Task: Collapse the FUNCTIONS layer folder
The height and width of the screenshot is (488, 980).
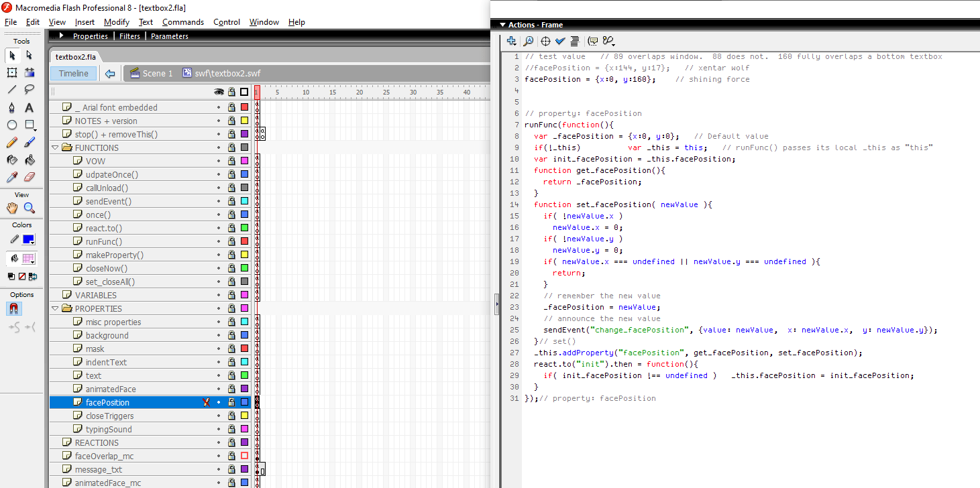Action: [55, 147]
